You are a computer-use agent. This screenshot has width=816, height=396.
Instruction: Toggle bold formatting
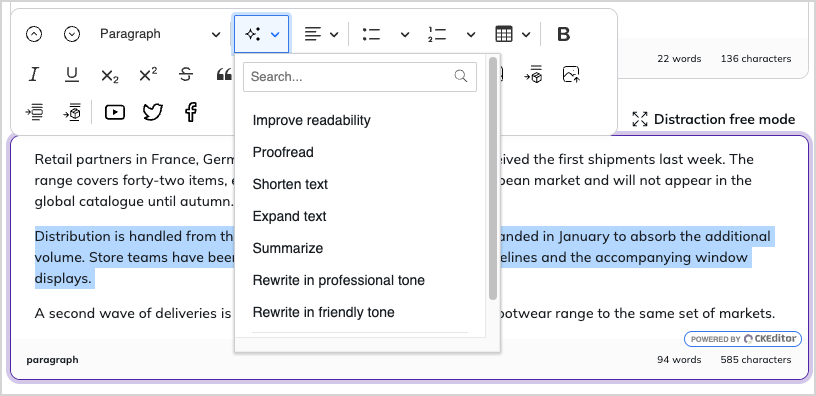(x=564, y=34)
